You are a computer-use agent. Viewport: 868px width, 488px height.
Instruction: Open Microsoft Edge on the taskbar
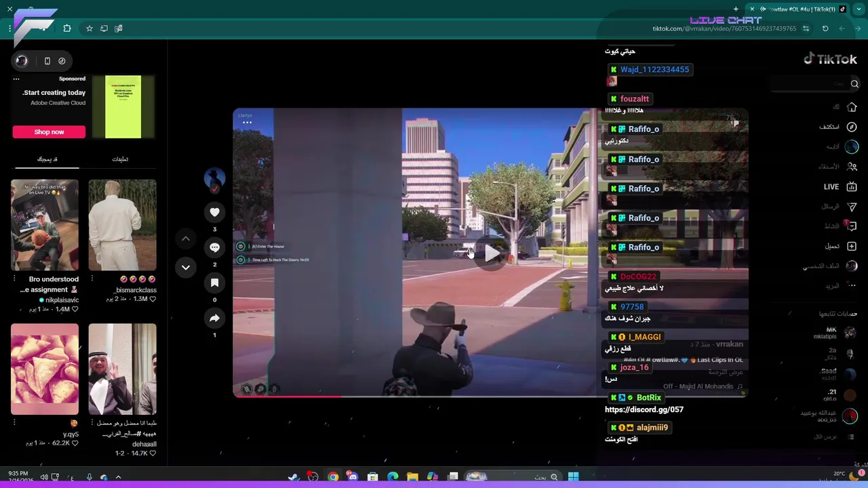point(393,477)
